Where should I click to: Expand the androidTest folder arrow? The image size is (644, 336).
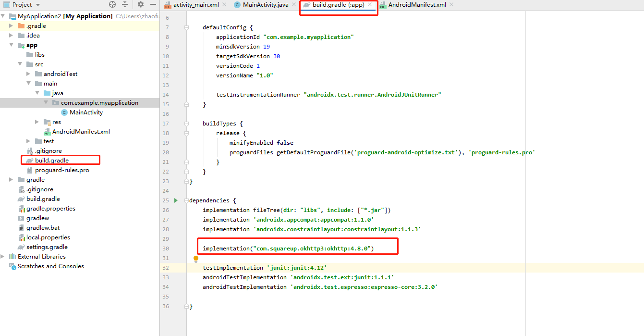29,74
